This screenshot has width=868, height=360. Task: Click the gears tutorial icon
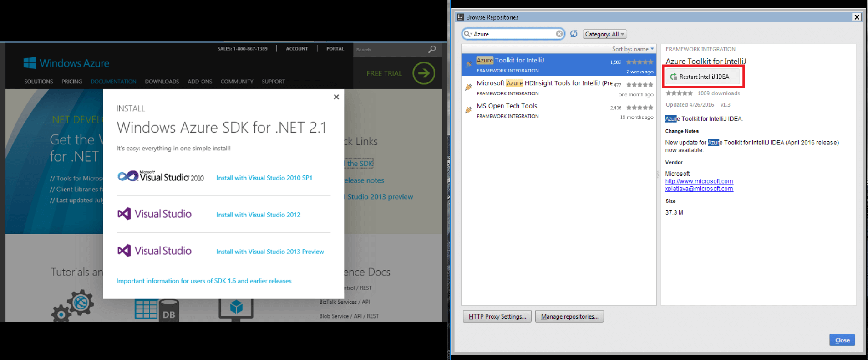pos(73,305)
